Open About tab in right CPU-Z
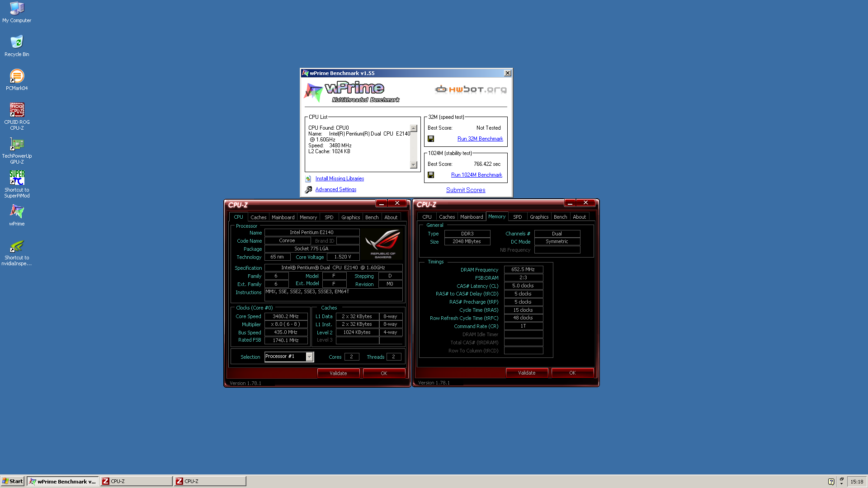Viewport: 868px width, 488px height. tap(580, 217)
